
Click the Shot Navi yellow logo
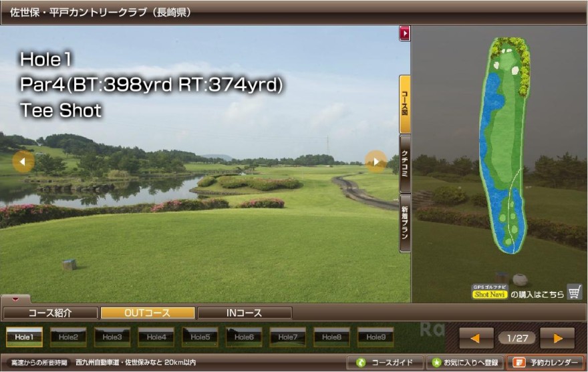coord(490,293)
